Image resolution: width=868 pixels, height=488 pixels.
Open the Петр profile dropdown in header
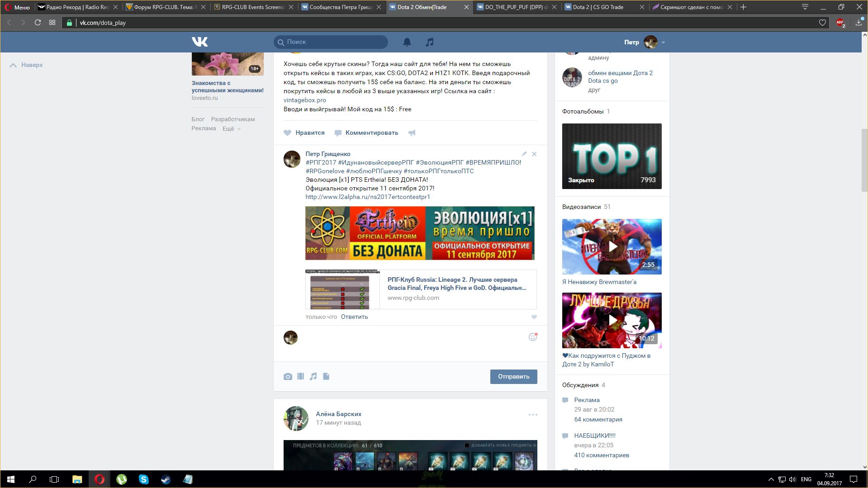pyautogui.click(x=645, y=42)
